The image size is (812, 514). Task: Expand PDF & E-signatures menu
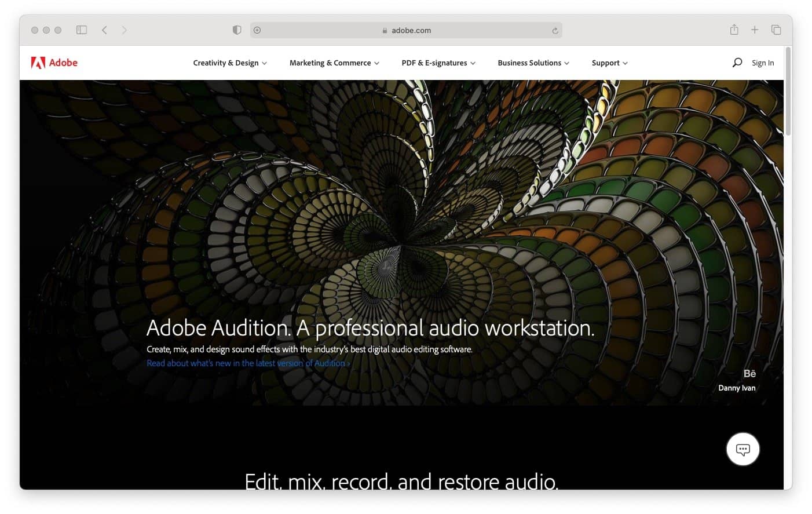[x=438, y=63]
